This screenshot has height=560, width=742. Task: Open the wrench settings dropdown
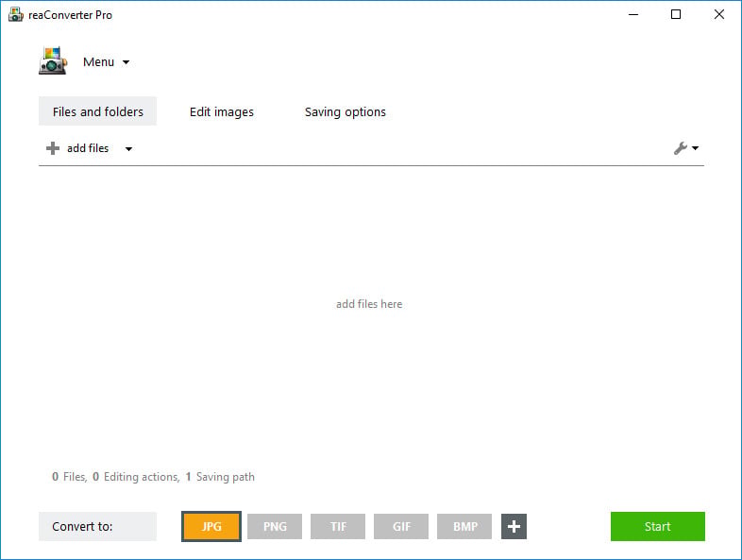click(x=686, y=148)
